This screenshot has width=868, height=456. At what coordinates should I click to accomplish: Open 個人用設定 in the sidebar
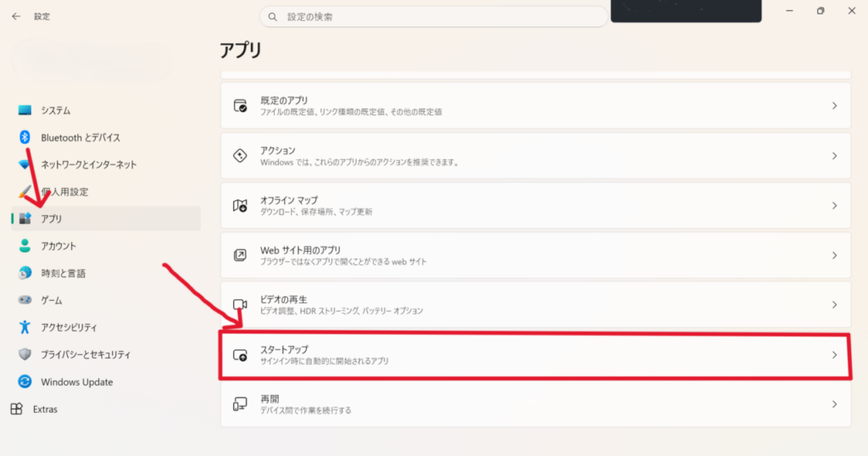[64, 192]
